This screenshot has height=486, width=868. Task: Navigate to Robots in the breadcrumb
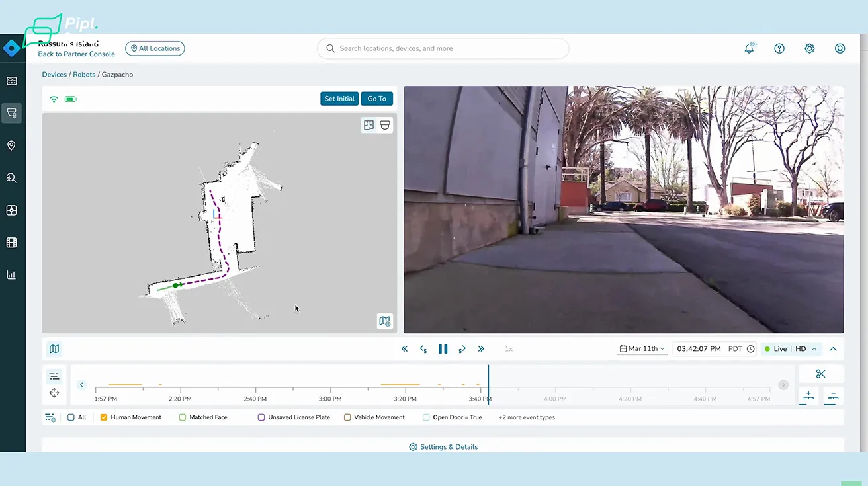84,75
